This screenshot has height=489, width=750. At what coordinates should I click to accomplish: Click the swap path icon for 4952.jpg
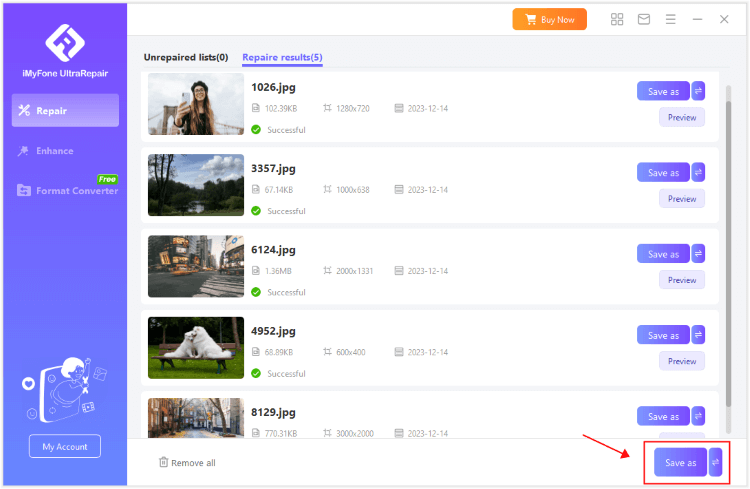698,335
